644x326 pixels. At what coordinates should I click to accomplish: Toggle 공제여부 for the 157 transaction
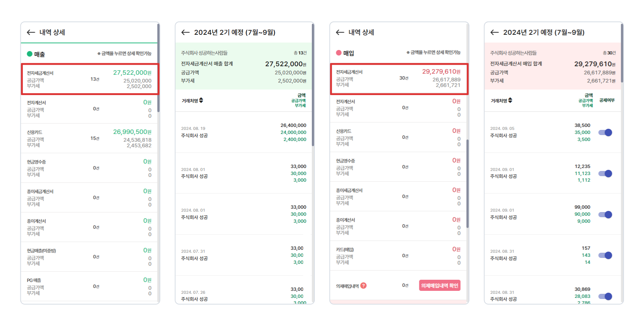coord(605,255)
